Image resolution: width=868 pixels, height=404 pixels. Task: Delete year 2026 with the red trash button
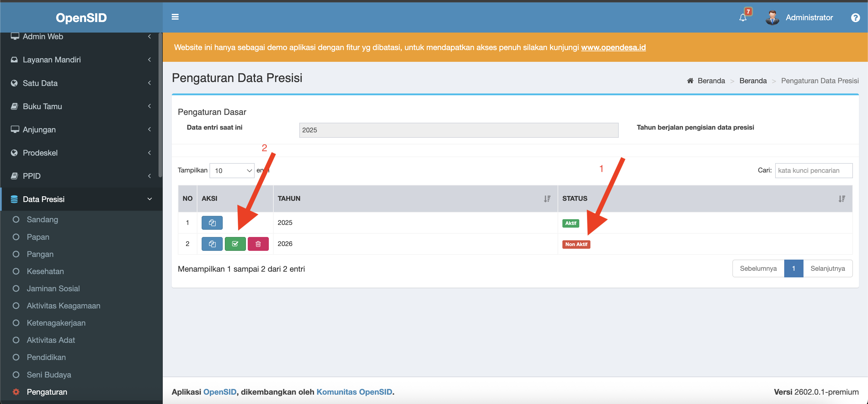[258, 244]
